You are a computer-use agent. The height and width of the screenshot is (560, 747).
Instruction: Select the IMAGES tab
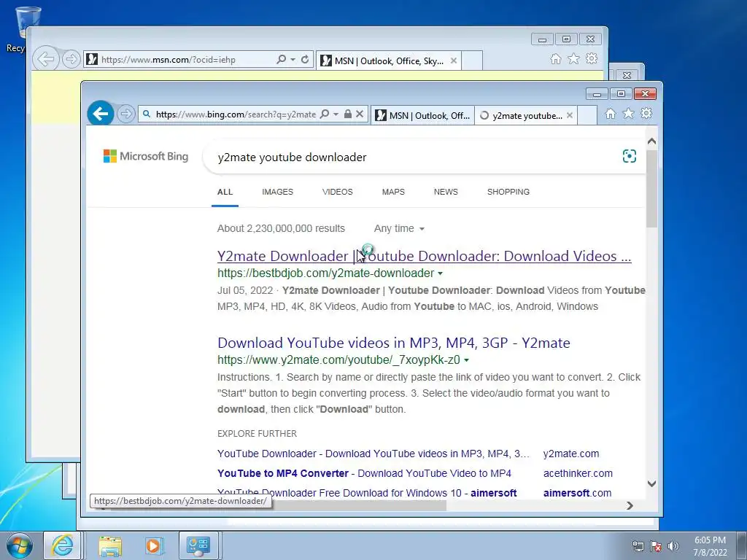277,192
